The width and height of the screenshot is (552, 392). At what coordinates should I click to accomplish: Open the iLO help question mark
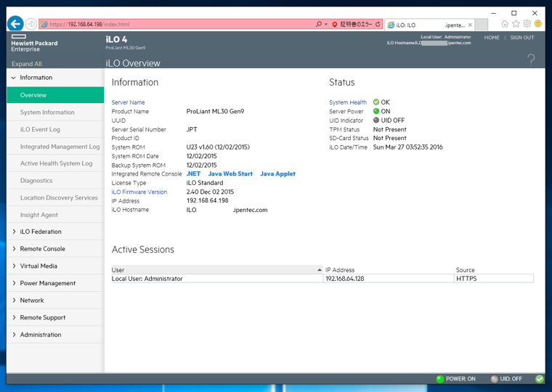(531, 60)
